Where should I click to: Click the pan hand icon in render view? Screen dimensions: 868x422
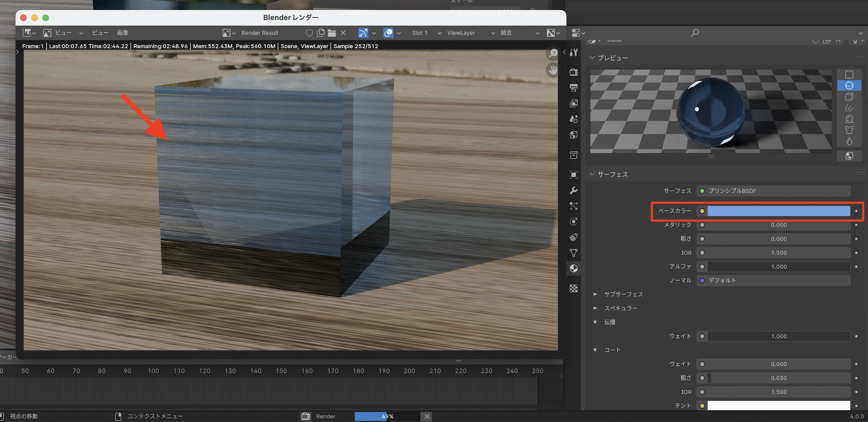tap(553, 70)
